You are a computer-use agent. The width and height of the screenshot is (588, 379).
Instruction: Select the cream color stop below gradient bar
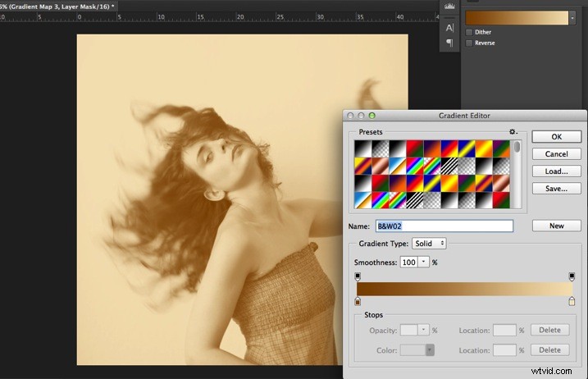point(572,301)
